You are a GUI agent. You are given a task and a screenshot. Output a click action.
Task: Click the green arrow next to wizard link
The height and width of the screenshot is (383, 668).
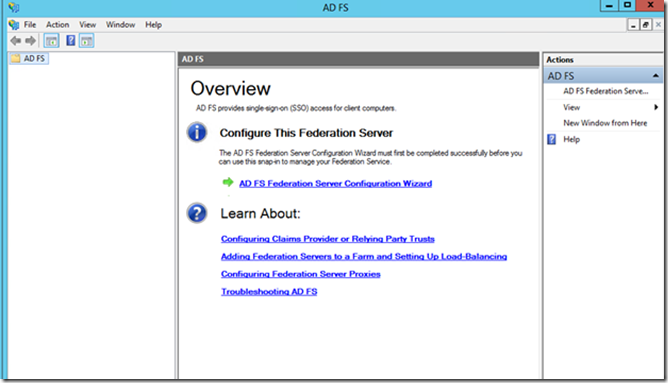[x=228, y=182]
